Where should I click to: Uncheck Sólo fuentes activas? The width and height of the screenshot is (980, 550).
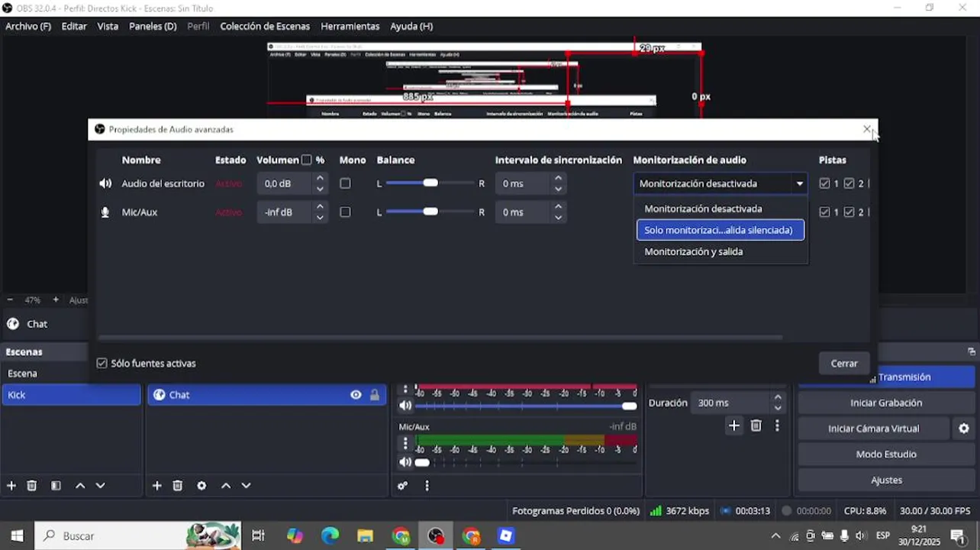point(102,364)
